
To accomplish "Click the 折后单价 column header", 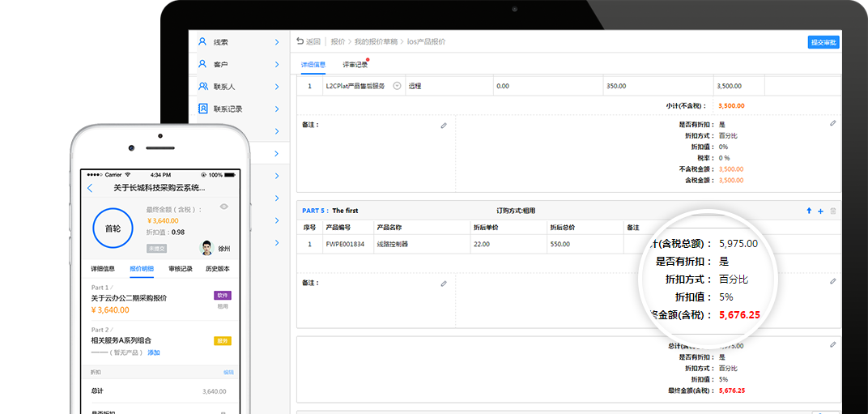I will pyautogui.click(x=486, y=228).
